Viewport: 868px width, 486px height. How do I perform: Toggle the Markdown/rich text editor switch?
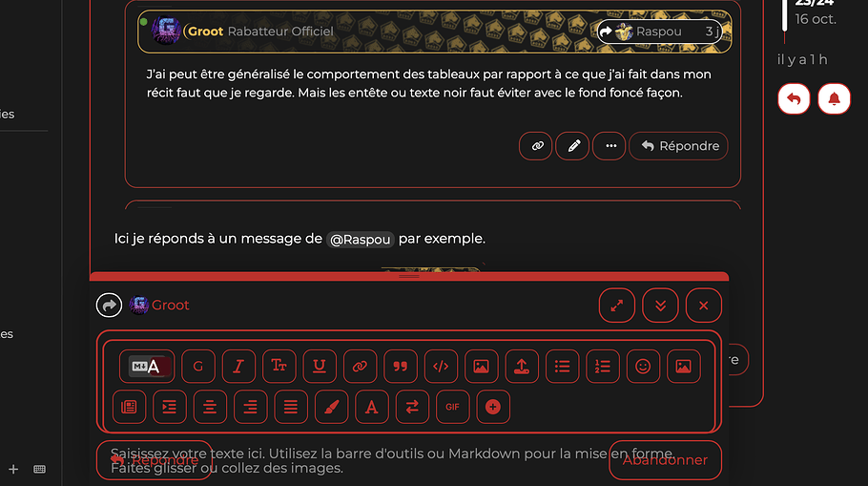click(147, 367)
